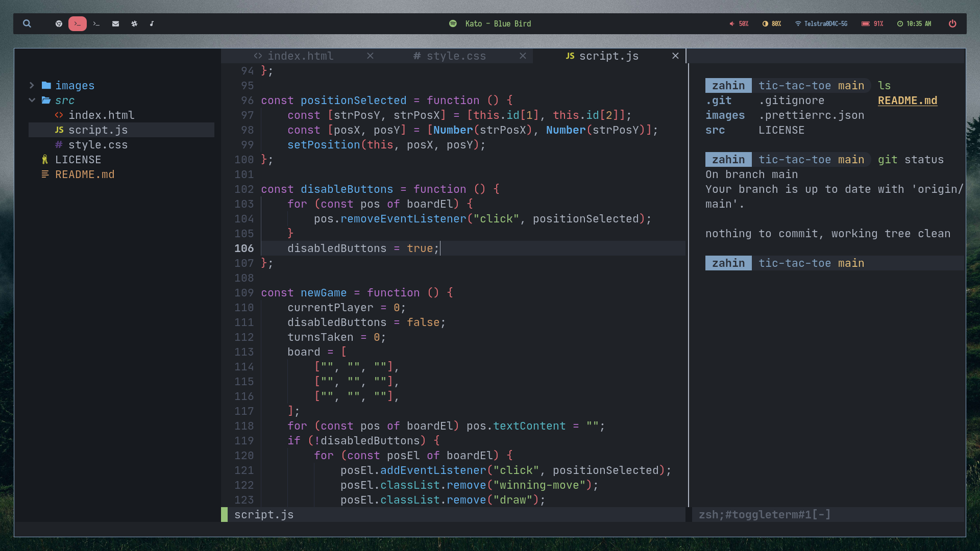This screenshot has width=980, height=551.
Task: Open README.md link in terminal output
Action: click(x=908, y=101)
